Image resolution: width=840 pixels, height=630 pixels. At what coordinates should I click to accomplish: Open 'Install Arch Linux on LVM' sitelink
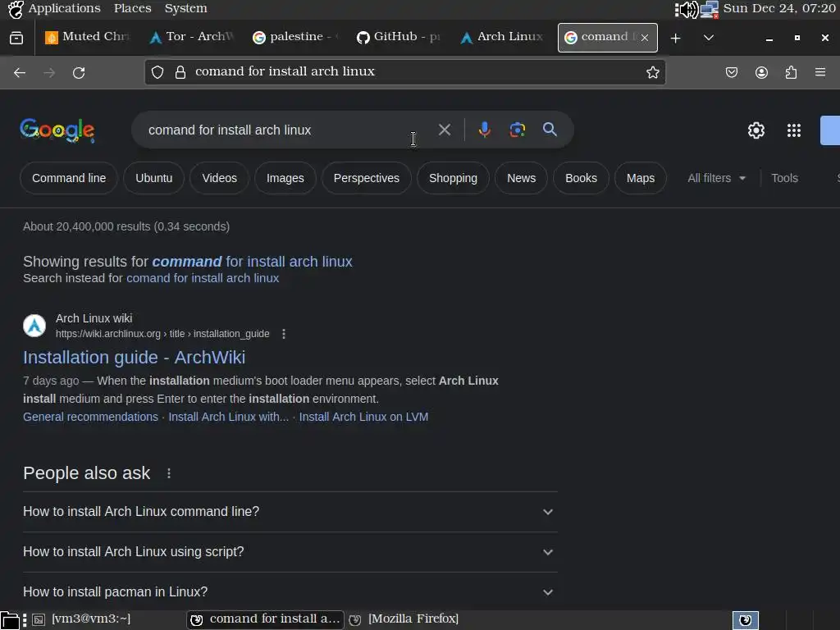pyautogui.click(x=363, y=417)
